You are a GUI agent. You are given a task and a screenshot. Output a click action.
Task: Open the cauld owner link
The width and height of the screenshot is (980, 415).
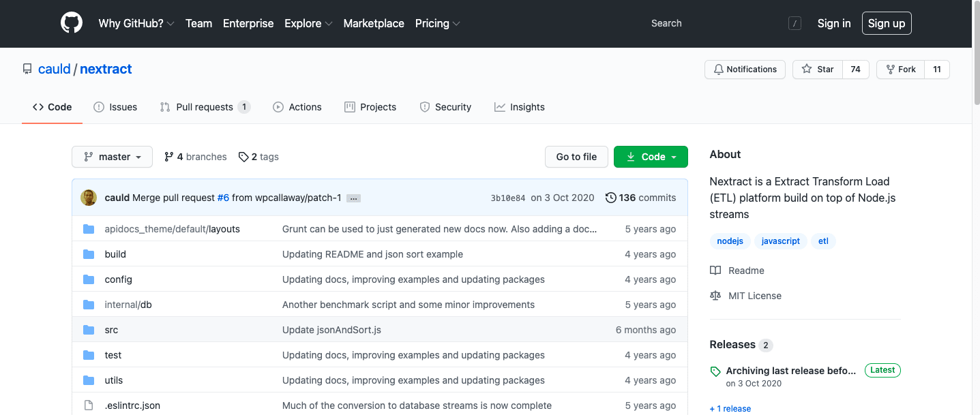pos(55,69)
